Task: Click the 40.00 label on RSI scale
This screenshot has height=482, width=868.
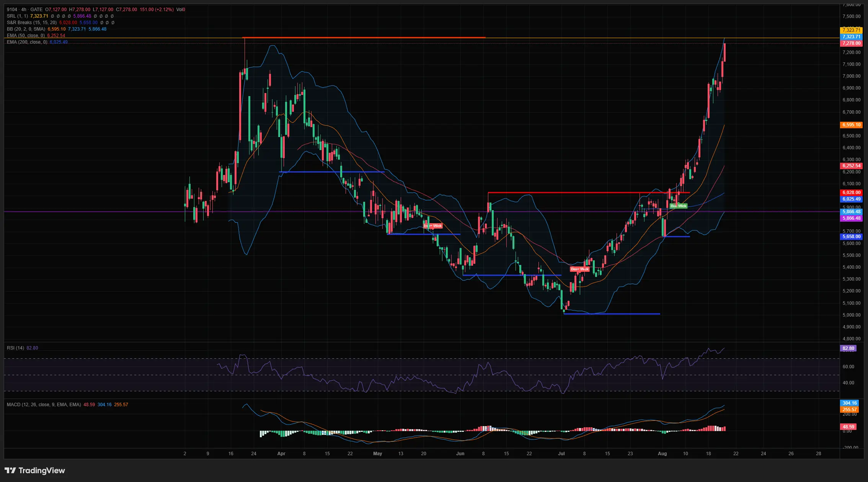Action: [x=848, y=383]
